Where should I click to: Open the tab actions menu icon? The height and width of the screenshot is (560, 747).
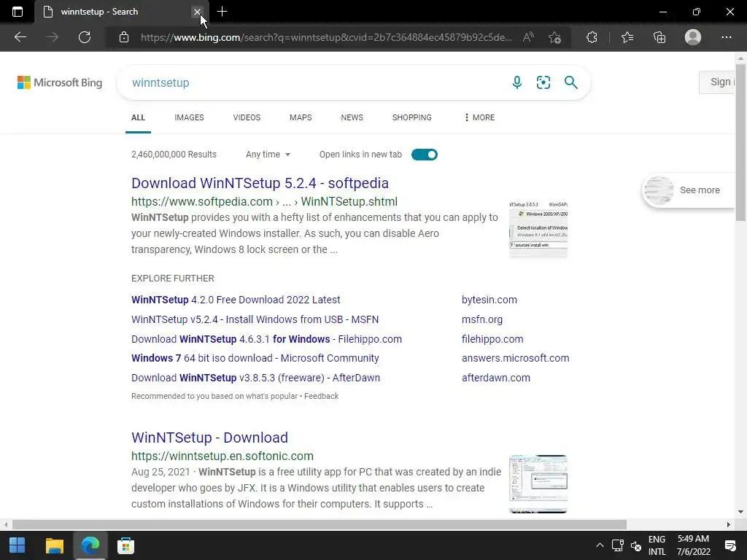coord(18,12)
